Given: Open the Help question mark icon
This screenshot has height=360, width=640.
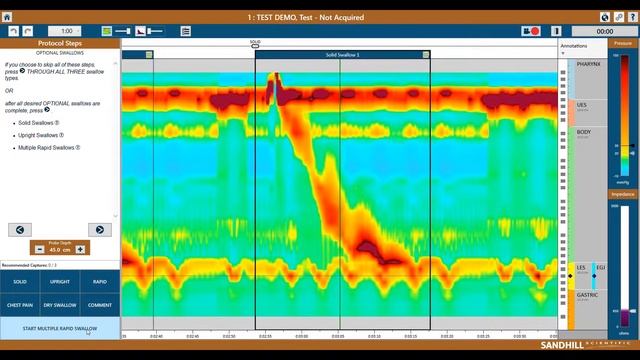Looking at the screenshot, I should tap(633, 17).
